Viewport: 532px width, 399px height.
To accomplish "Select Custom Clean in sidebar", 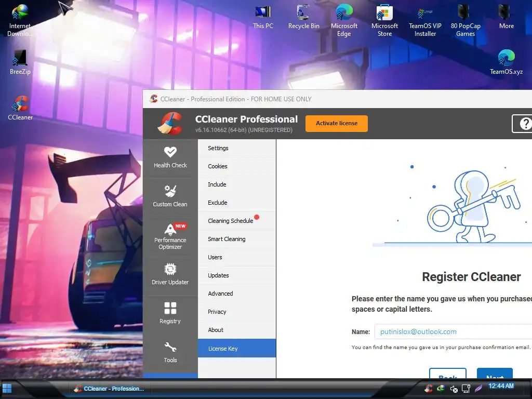I will coord(170,196).
